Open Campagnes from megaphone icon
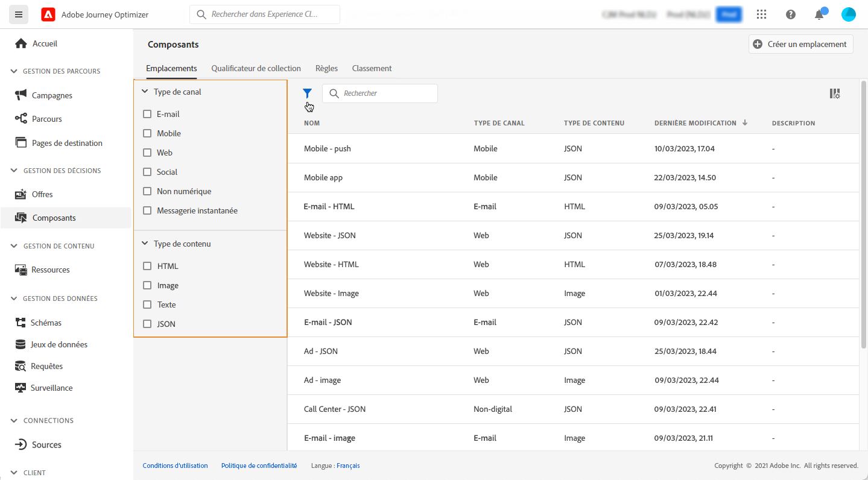Viewport: 868px width, 480px height. click(21, 95)
